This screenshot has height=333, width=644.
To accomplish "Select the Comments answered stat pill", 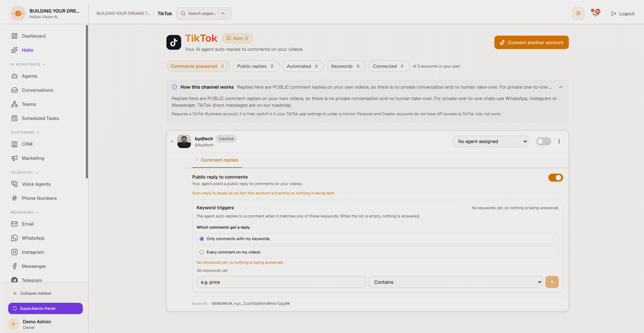I will tap(198, 66).
